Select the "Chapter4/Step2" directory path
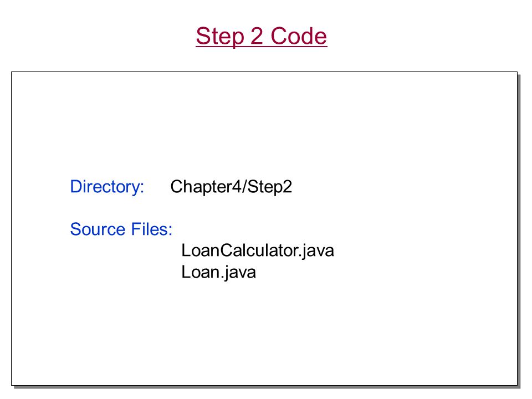The height and width of the screenshot is (399, 532). [x=231, y=187]
